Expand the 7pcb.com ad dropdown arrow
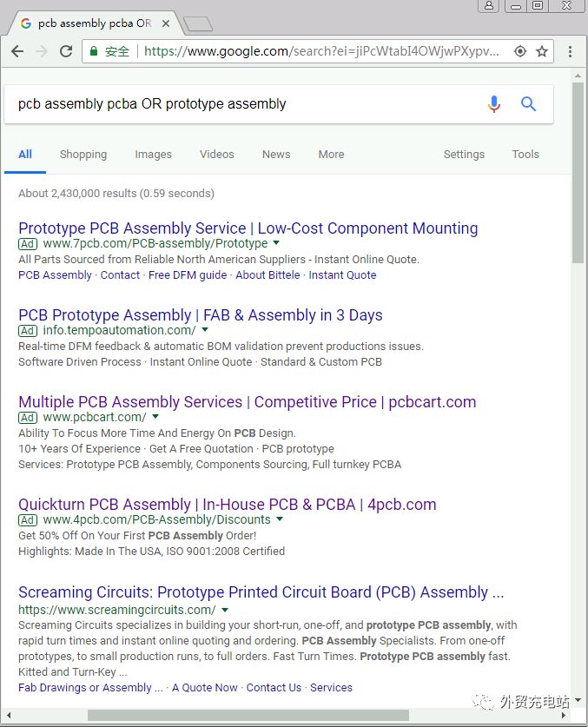The height and width of the screenshot is (727, 588). 276,242
